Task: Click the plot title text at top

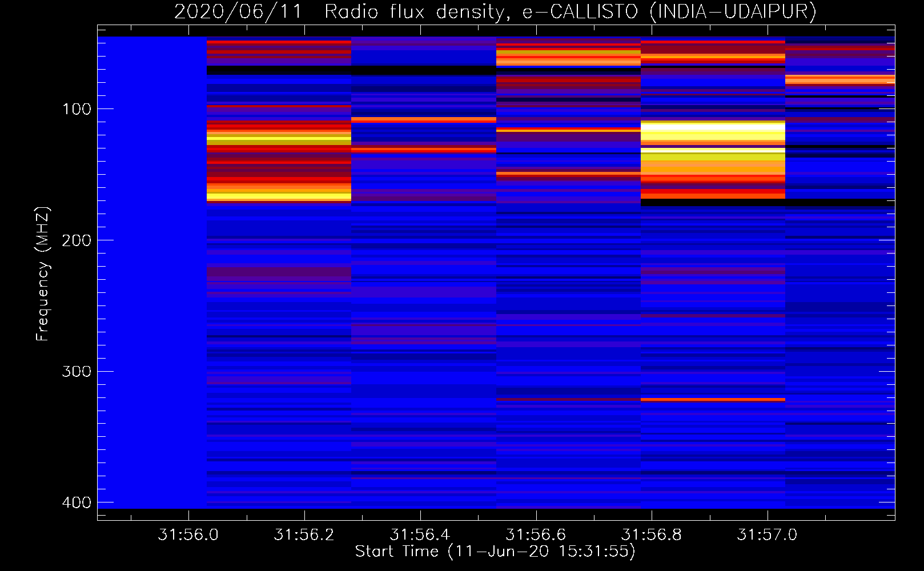Action: pyautogui.click(x=495, y=11)
